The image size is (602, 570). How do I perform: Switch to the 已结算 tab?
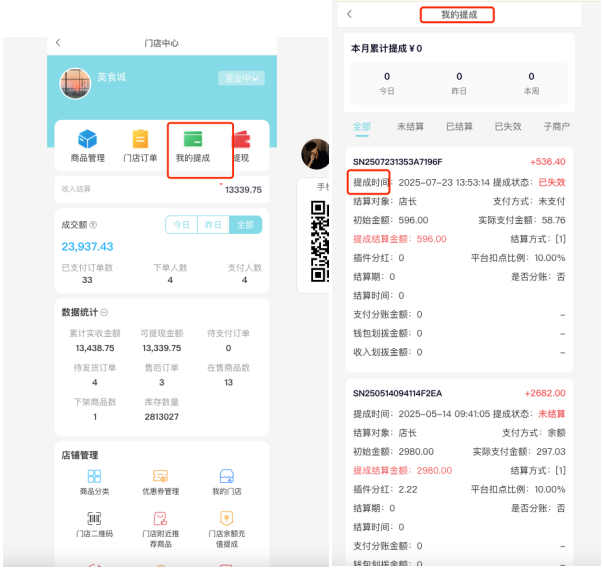click(x=458, y=127)
